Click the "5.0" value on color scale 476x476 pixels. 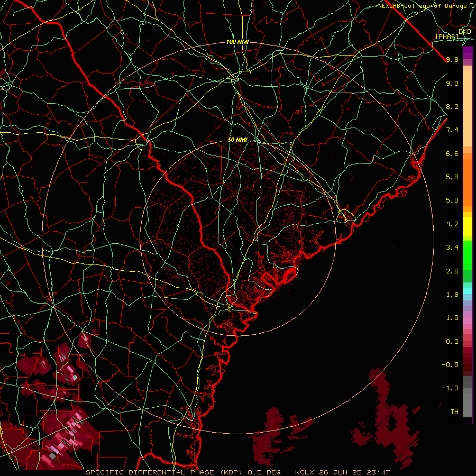pos(452,200)
